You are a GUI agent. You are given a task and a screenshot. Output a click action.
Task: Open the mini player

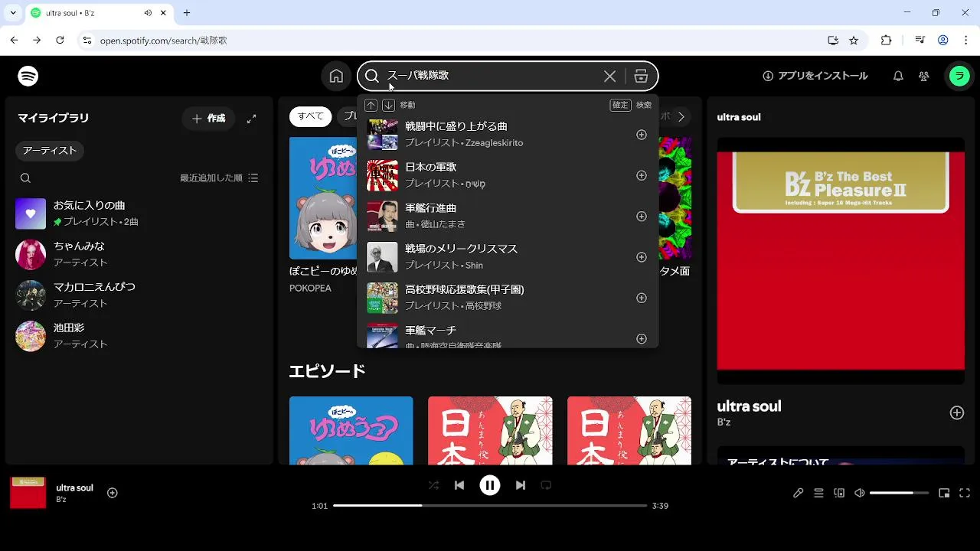[x=944, y=493]
